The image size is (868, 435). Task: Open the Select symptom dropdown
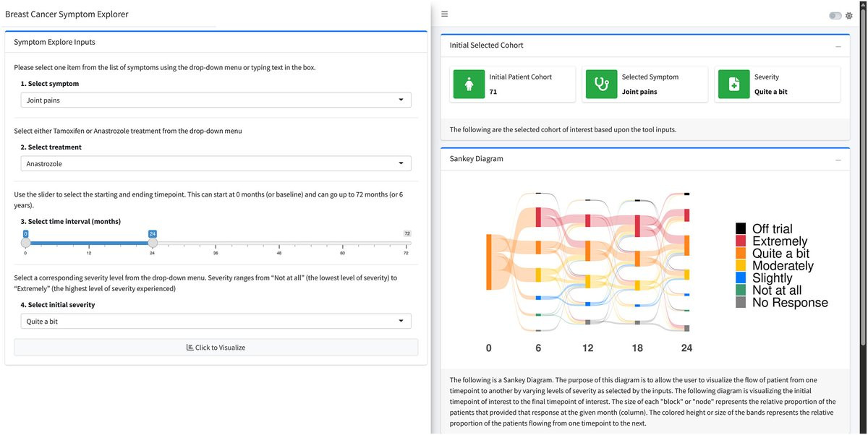coord(216,100)
